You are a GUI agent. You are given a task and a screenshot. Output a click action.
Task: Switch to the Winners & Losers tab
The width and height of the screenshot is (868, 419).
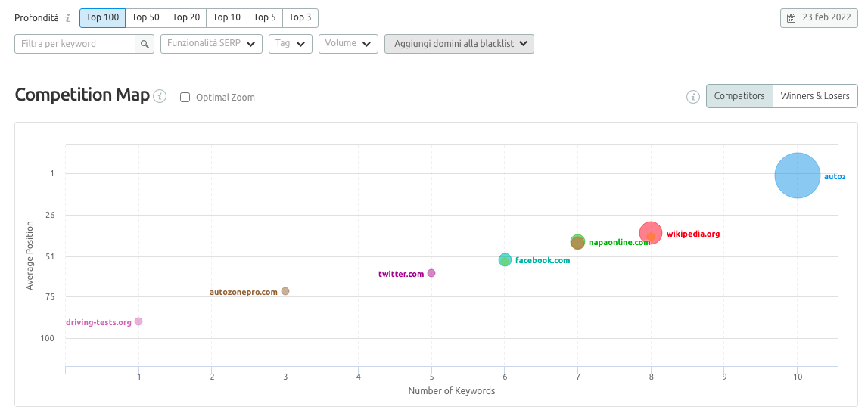[x=815, y=96]
